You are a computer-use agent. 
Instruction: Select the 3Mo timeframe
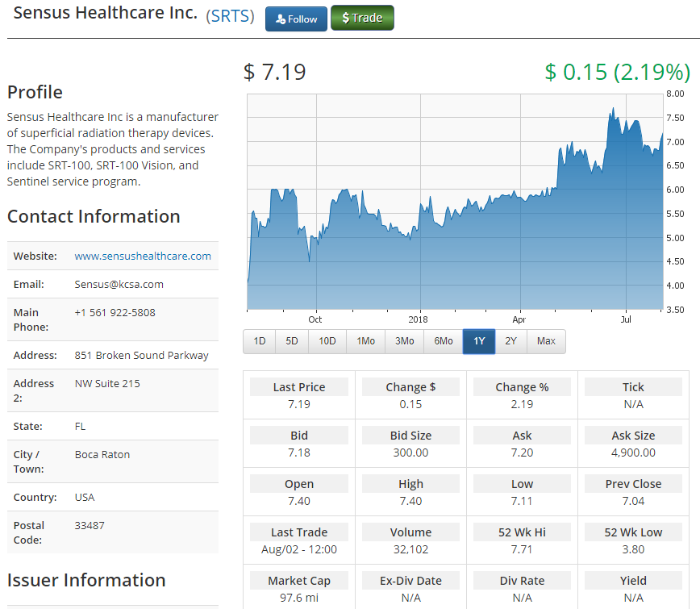(x=404, y=341)
